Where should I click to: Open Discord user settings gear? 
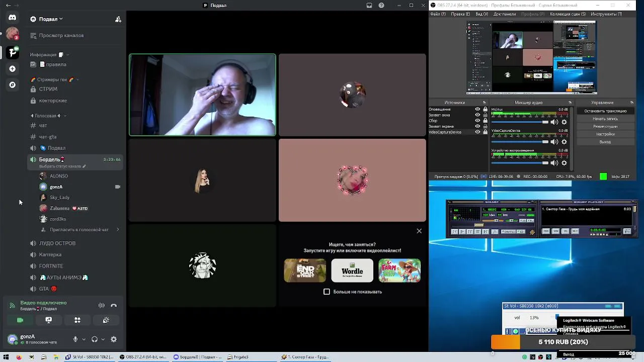pyautogui.click(x=114, y=339)
